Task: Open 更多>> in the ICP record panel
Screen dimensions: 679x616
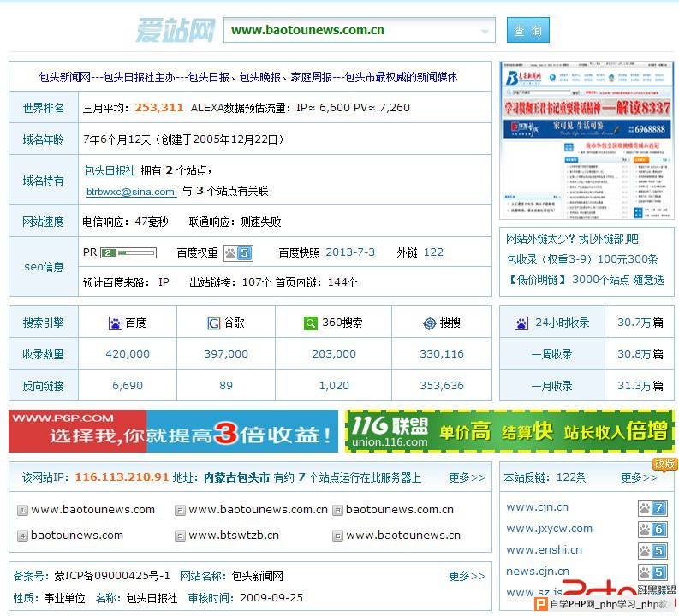Action: pyautogui.click(x=467, y=576)
